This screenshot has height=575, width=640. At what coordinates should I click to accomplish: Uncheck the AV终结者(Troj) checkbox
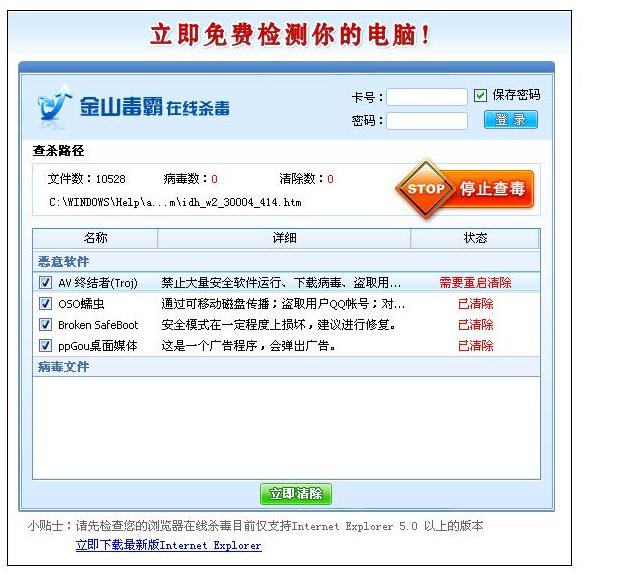click(45, 282)
